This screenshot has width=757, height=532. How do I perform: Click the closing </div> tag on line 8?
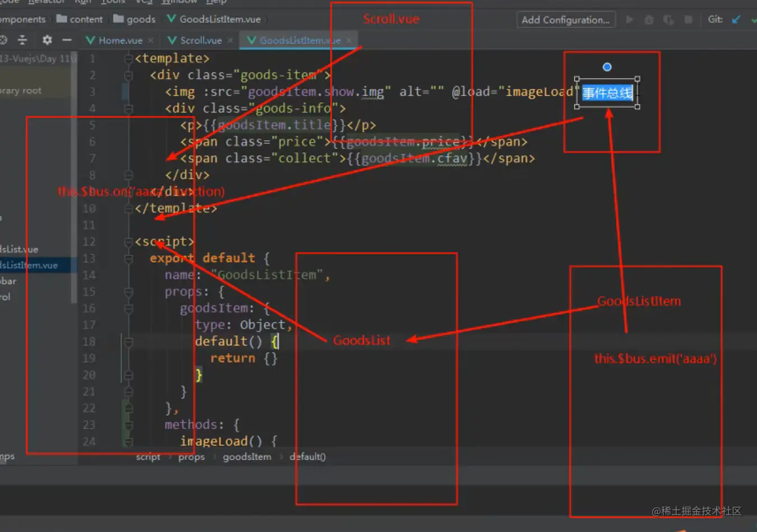tap(187, 175)
